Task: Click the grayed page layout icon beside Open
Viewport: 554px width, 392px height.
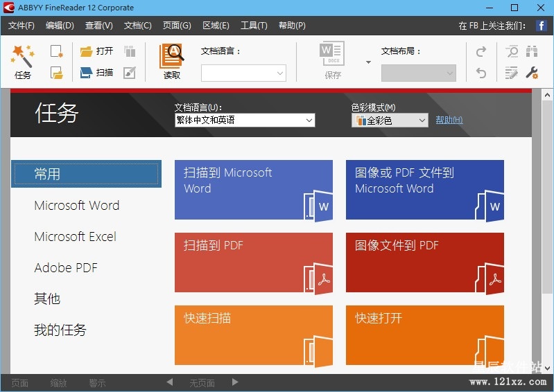Action: [130, 51]
